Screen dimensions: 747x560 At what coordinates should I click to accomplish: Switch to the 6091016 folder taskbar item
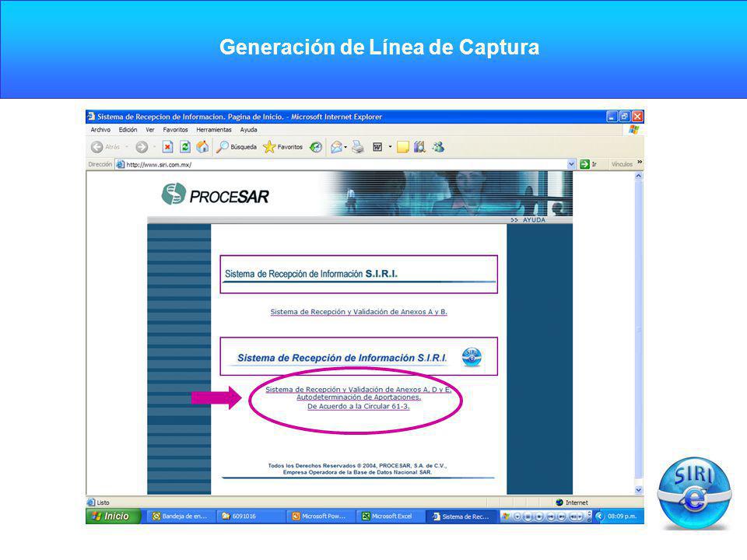pyautogui.click(x=251, y=516)
